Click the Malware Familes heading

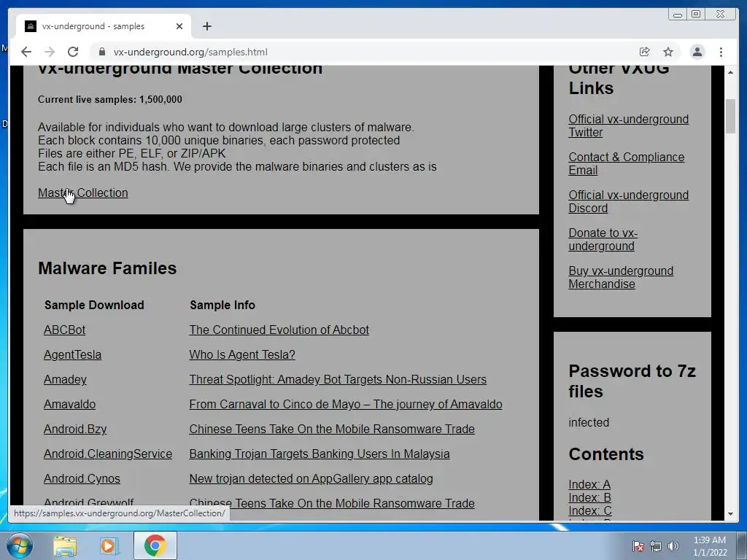click(x=107, y=268)
